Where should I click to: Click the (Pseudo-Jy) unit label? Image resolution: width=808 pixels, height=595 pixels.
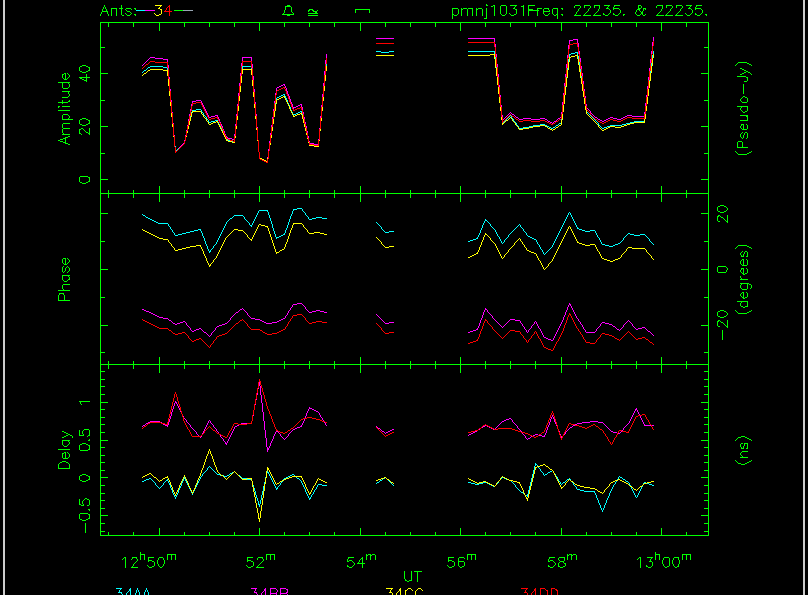[x=743, y=108]
